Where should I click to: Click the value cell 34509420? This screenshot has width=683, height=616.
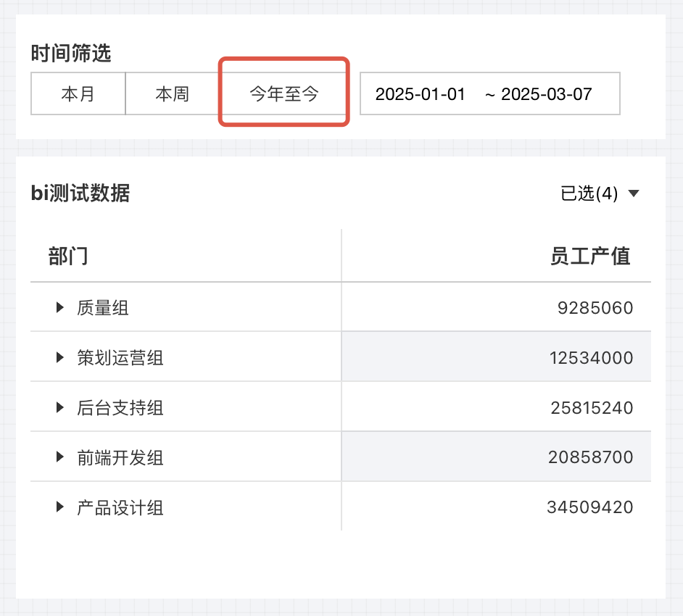589,507
